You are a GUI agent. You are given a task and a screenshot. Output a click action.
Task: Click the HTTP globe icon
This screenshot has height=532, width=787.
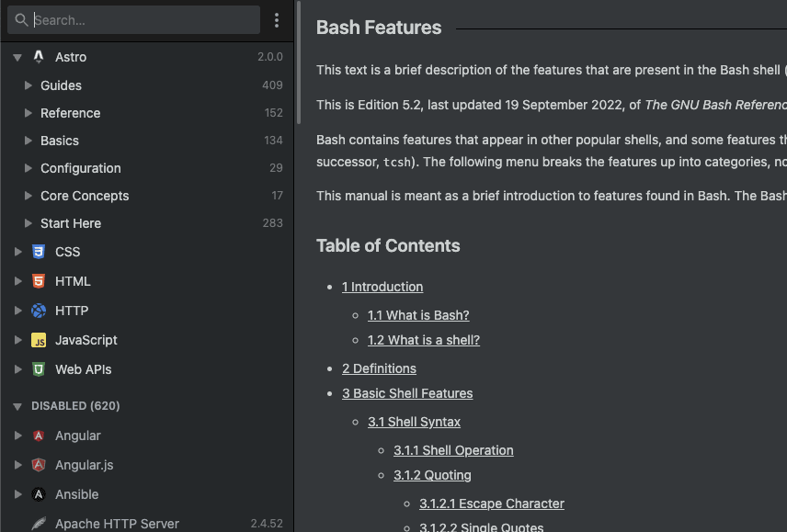[x=39, y=311]
